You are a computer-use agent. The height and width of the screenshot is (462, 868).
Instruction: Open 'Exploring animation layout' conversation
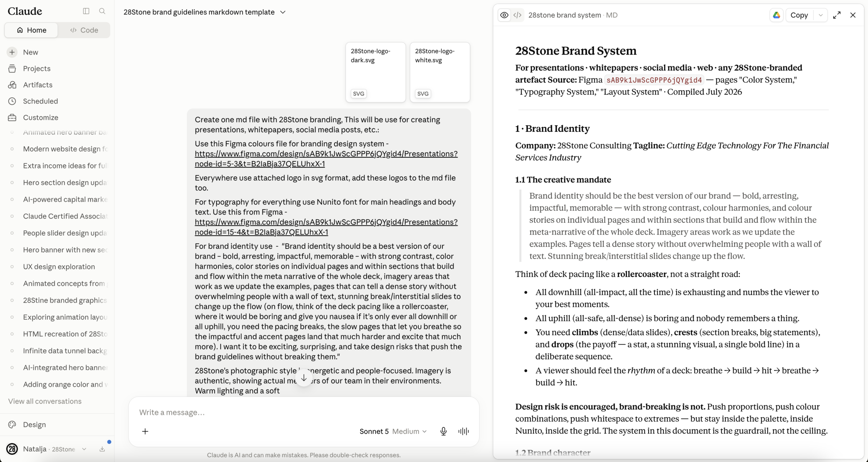(57, 317)
